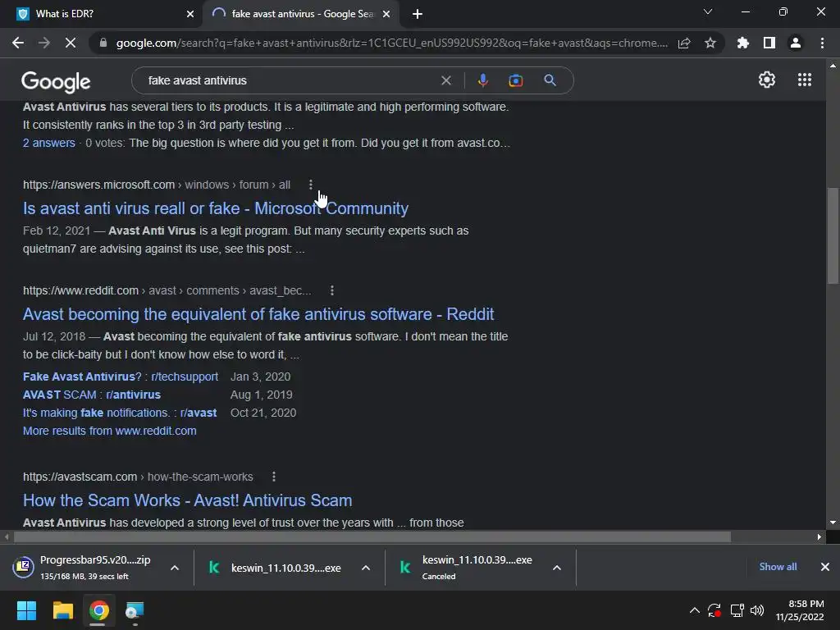
Task: Start voice search with the microphone
Action: 482,80
